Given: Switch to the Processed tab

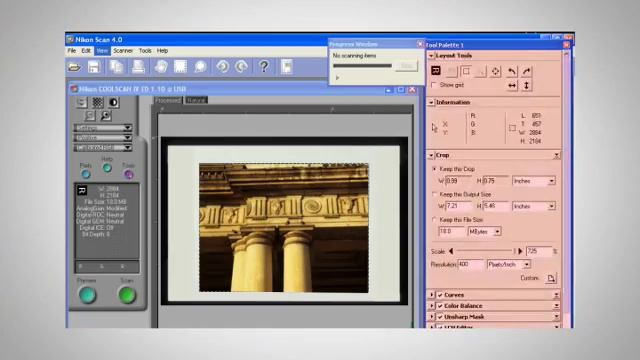Looking at the screenshot, I should pos(168,100).
